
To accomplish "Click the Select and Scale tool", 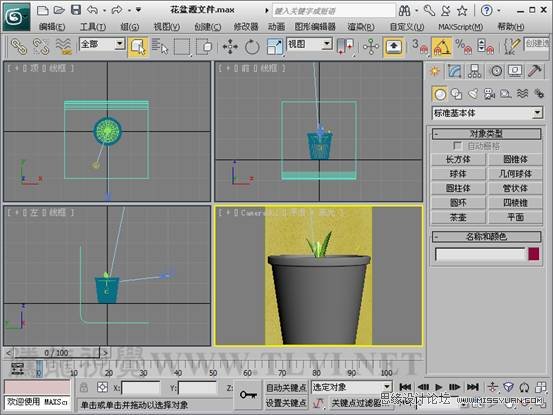I will click(x=275, y=47).
